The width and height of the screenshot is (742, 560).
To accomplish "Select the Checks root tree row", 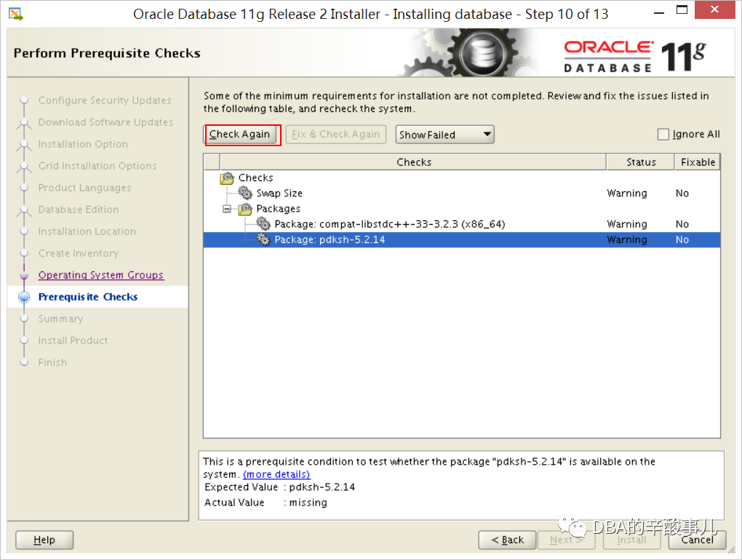I will (x=462, y=178).
